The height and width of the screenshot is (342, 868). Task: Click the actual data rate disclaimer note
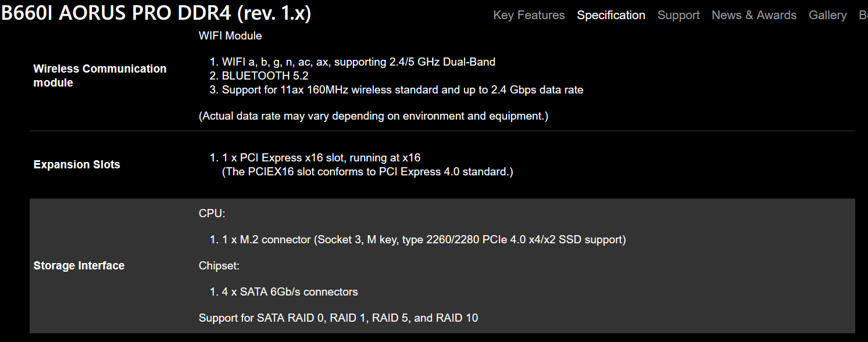[x=373, y=116]
